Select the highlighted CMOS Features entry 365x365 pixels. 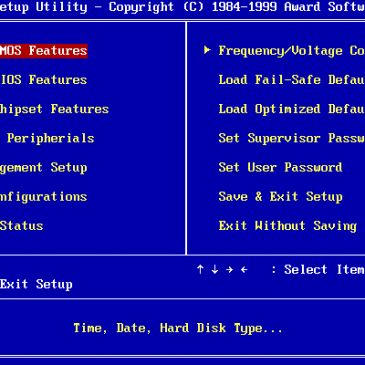(x=44, y=51)
